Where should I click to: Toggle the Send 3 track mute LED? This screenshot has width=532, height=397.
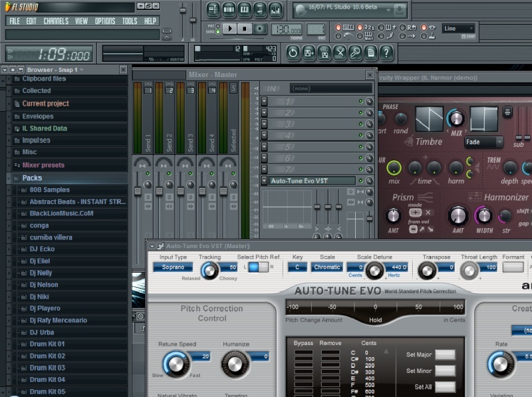click(x=190, y=174)
